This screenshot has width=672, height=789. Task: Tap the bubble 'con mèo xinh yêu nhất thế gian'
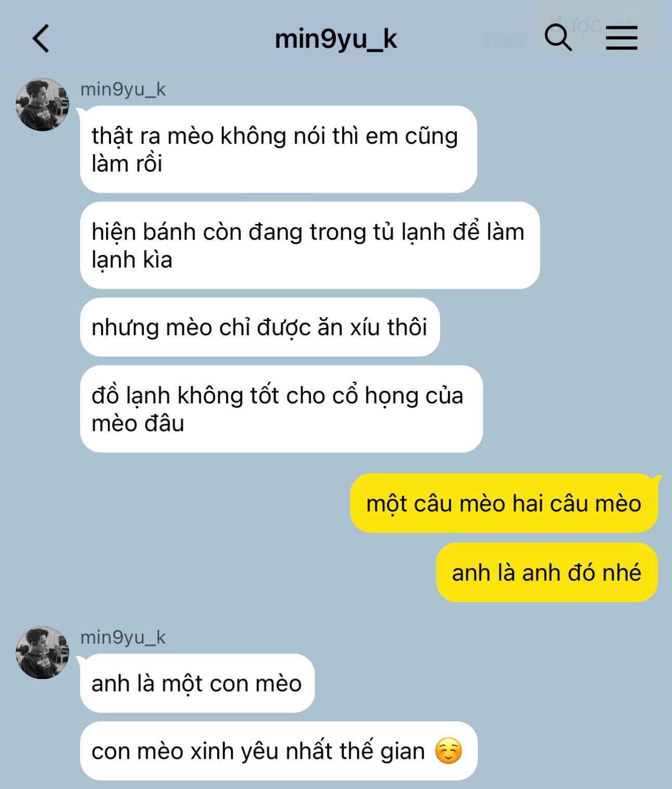pos(279,751)
